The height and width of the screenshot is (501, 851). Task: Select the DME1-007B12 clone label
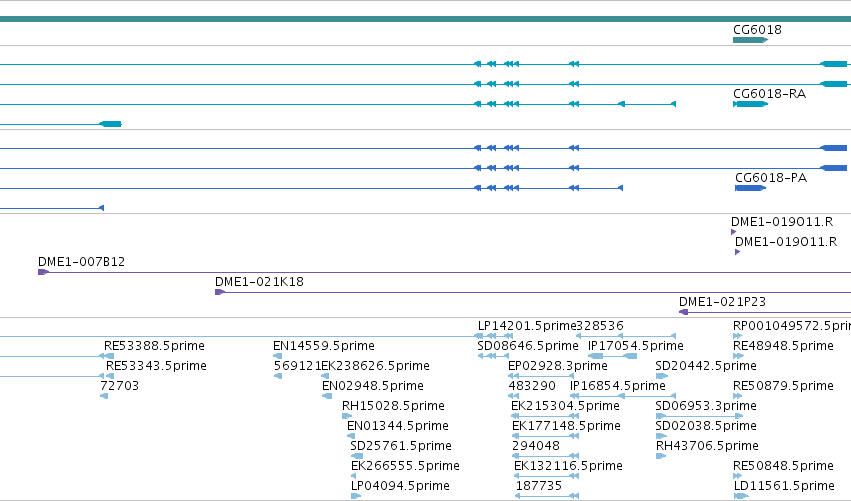coord(81,262)
